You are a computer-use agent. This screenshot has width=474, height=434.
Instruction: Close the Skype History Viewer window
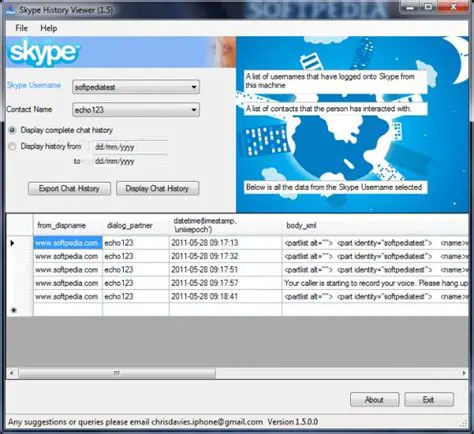453,7
